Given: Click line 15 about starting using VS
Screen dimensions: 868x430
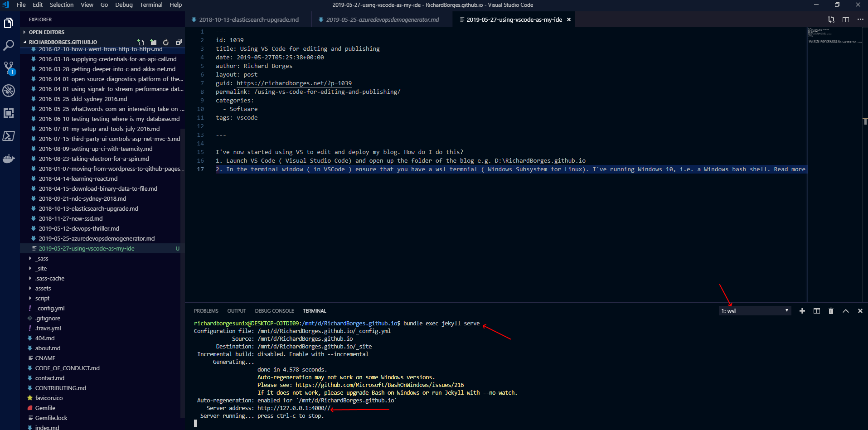Looking at the screenshot, I should (x=339, y=152).
